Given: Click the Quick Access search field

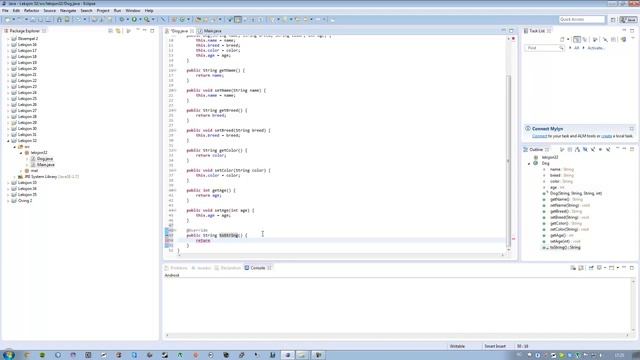Looking at the screenshot, I should coord(582,20).
